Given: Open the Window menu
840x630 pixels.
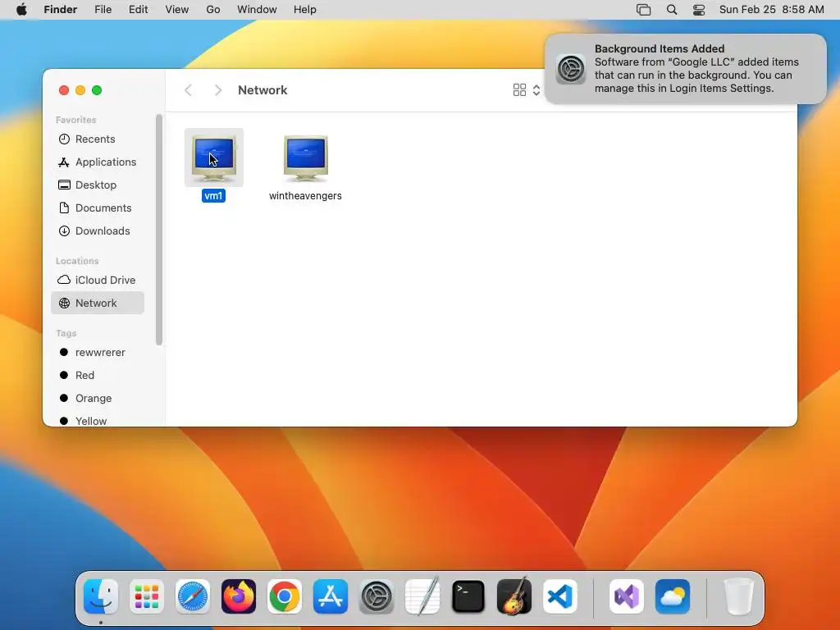Looking at the screenshot, I should 257,10.
